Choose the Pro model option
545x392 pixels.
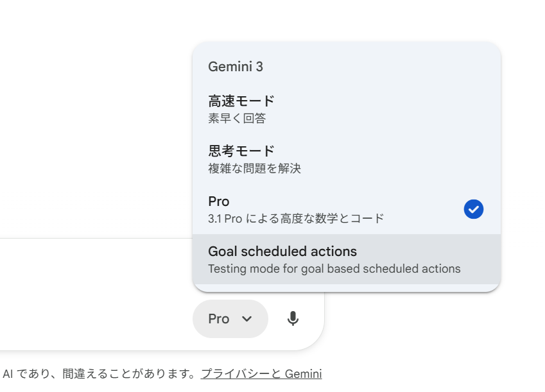click(x=347, y=209)
